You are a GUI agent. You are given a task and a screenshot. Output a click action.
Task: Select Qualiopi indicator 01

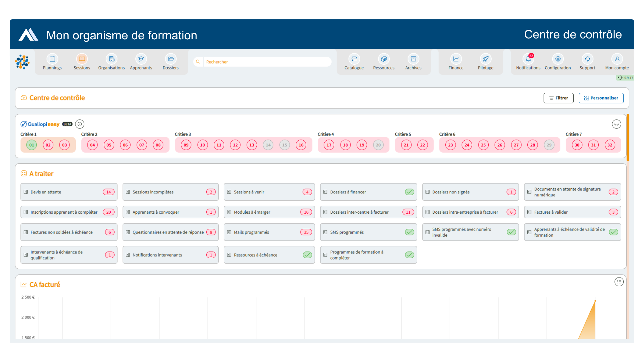coord(32,145)
